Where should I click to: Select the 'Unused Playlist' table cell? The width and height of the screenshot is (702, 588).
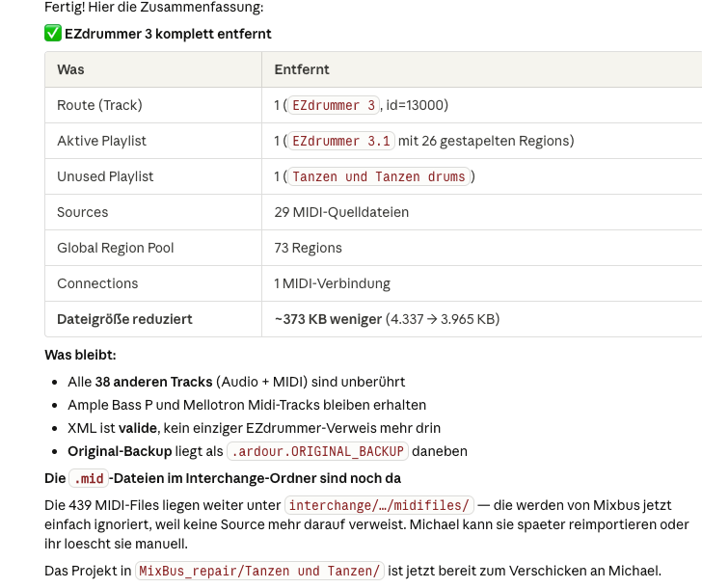tap(105, 176)
